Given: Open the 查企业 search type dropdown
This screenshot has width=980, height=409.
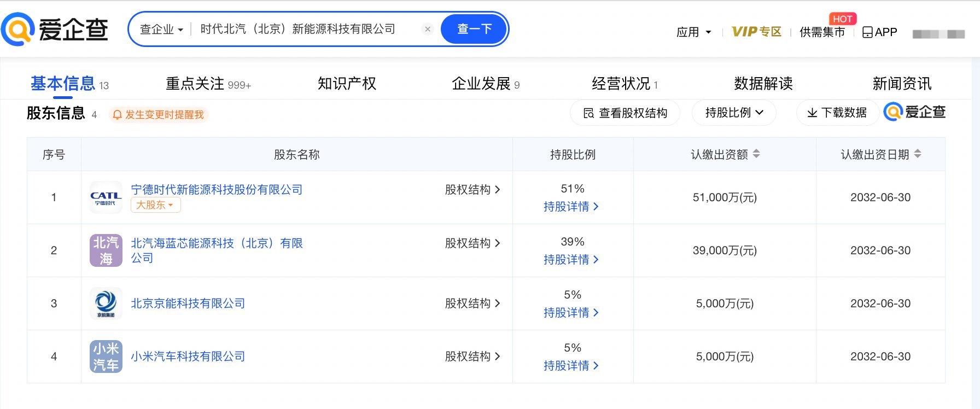Looking at the screenshot, I should [x=161, y=30].
